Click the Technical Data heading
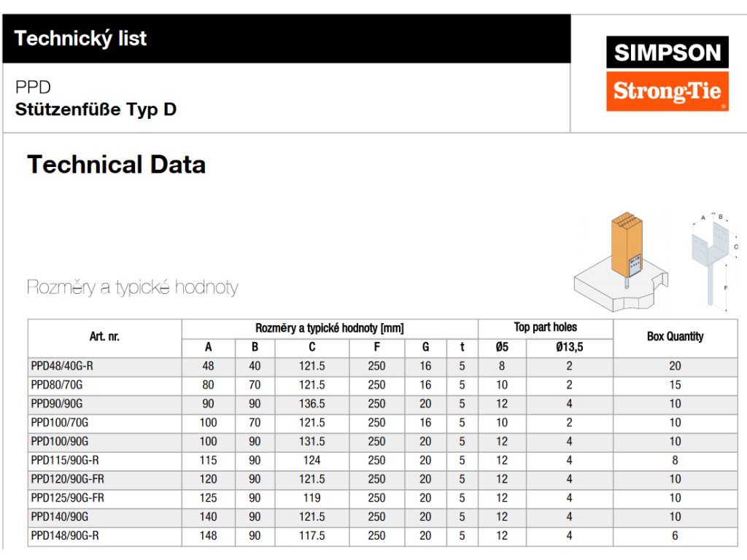Image resolution: width=747 pixels, height=560 pixels. pos(117,165)
